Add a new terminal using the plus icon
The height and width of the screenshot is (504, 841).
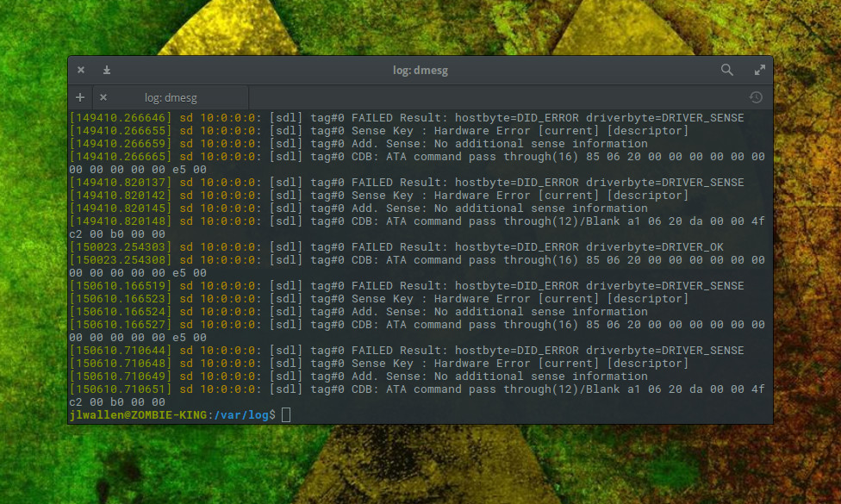pos(80,97)
